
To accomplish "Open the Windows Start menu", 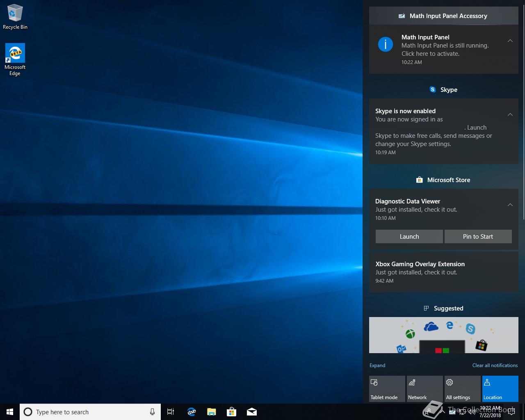I will tap(10, 412).
